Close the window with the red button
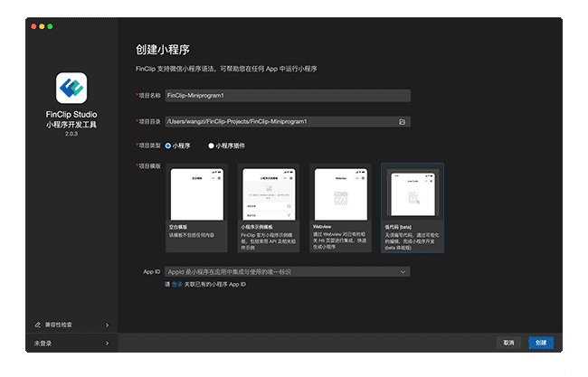The image size is (588, 377). [x=33, y=26]
